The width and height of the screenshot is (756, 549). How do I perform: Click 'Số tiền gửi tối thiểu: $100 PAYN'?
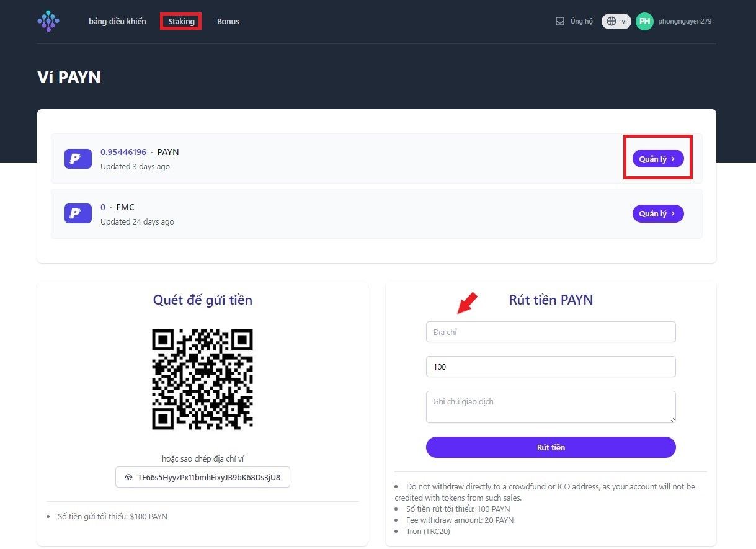(x=112, y=516)
